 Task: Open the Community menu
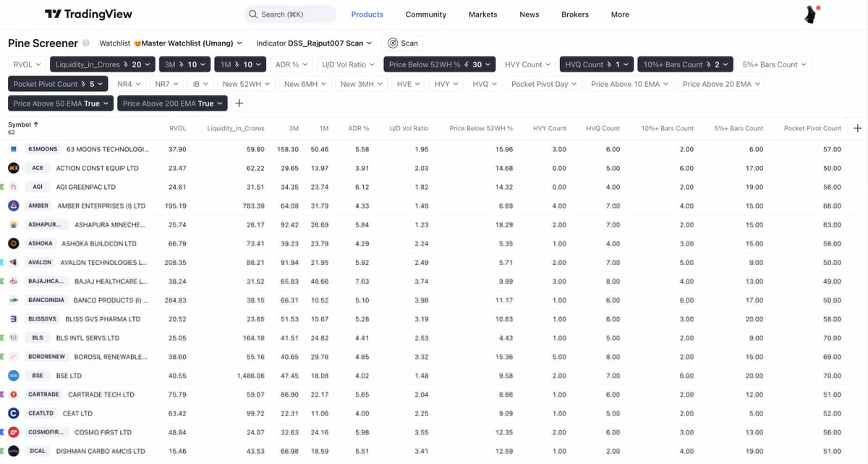coord(426,14)
